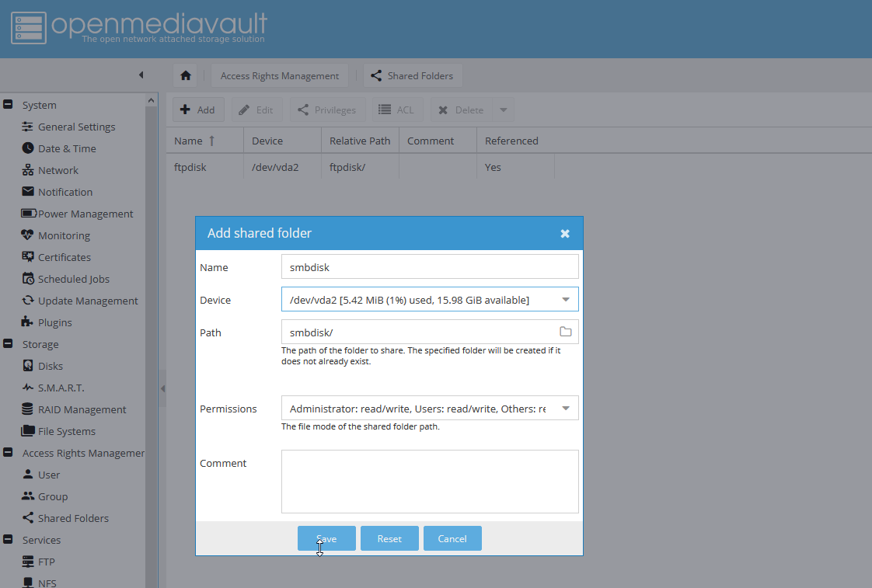The width and height of the screenshot is (872, 588).
Task: Collapse the Services tree section
Action: 8,540
